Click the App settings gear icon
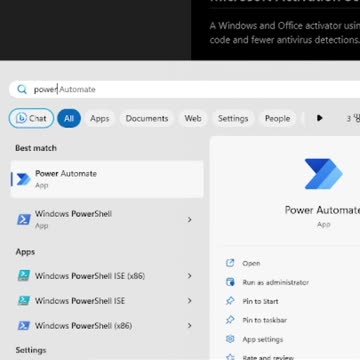Image resolution: width=360 pixels, height=360 pixels. 230,339
